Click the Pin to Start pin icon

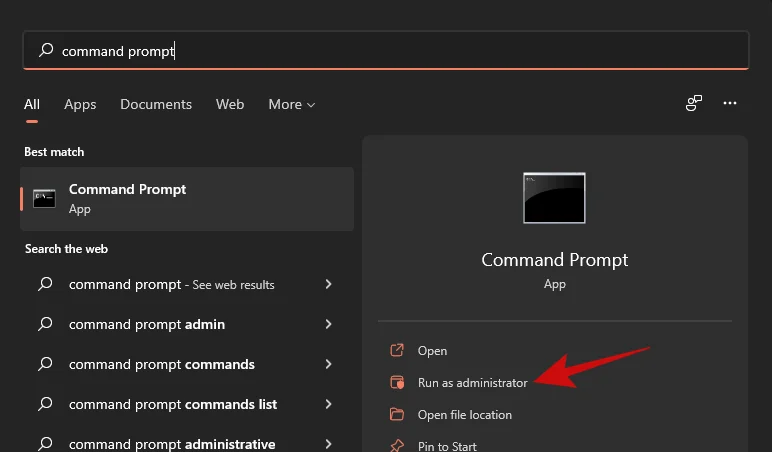pos(397,446)
